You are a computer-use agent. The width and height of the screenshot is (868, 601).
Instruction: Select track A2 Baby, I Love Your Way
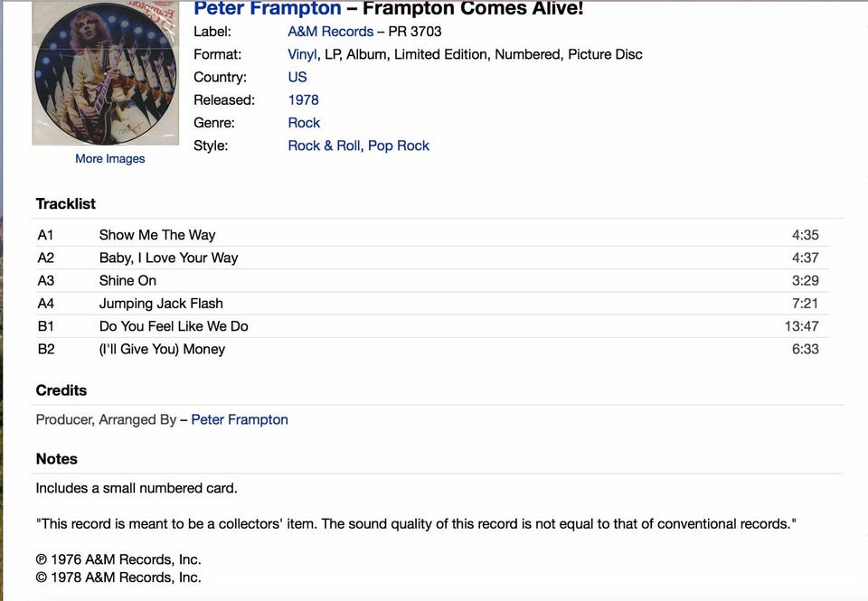(429, 258)
